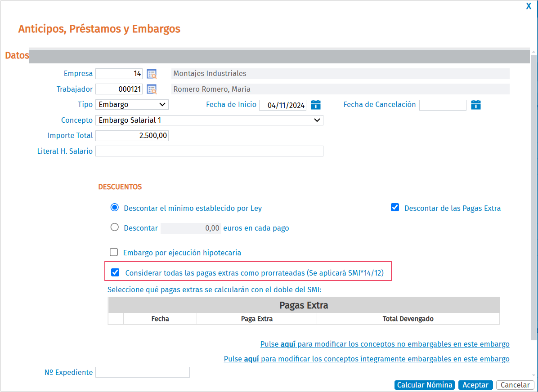Toggle 'Considerar todas las pagas extras como prorrateadas'
538x392 pixels.
point(115,272)
